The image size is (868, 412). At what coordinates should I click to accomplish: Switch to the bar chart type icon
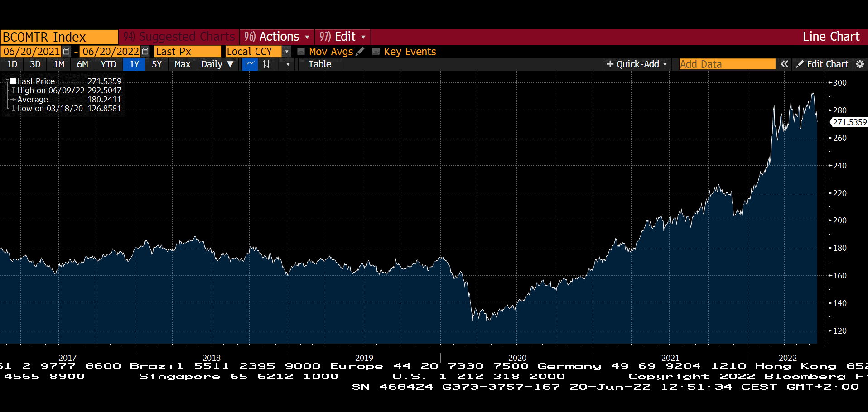click(x=266, y=64)
